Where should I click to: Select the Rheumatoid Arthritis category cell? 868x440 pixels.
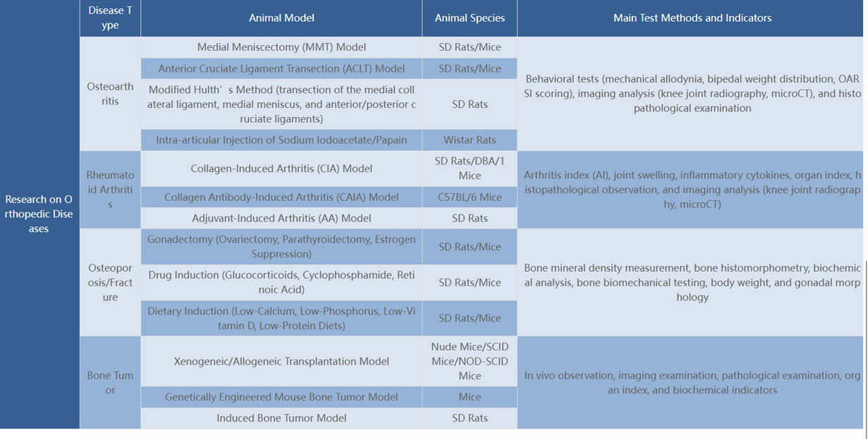(110, 190)
